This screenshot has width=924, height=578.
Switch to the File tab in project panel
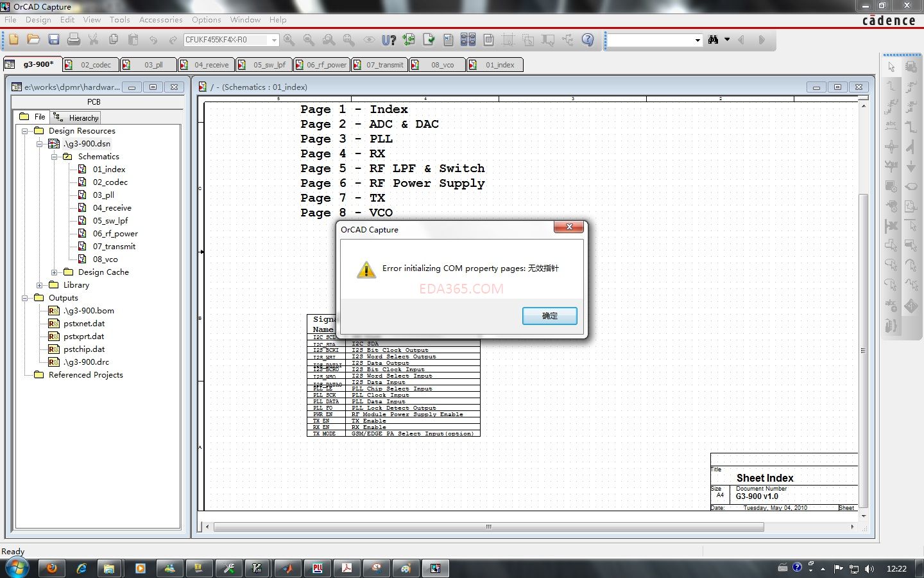[33, 117]
